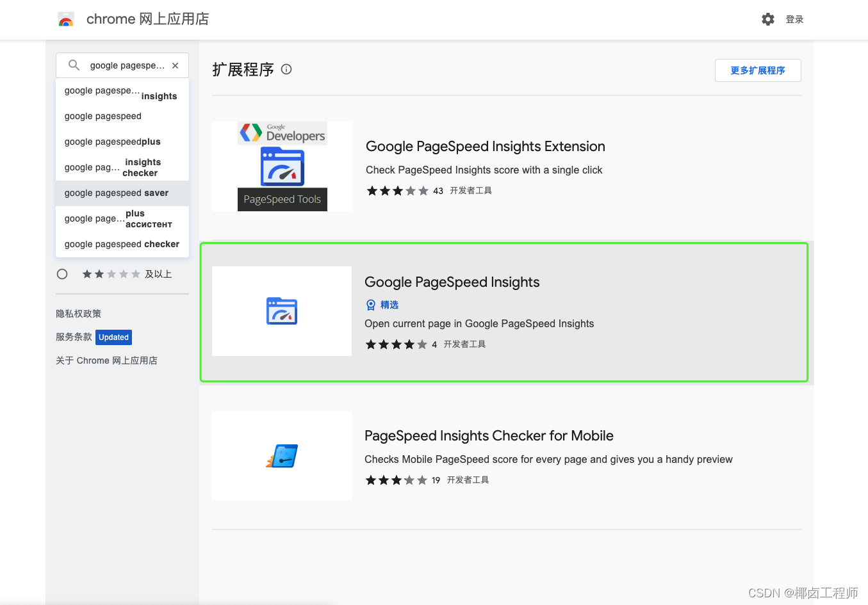Select the 2 stars and up radio button

[62, 274]
